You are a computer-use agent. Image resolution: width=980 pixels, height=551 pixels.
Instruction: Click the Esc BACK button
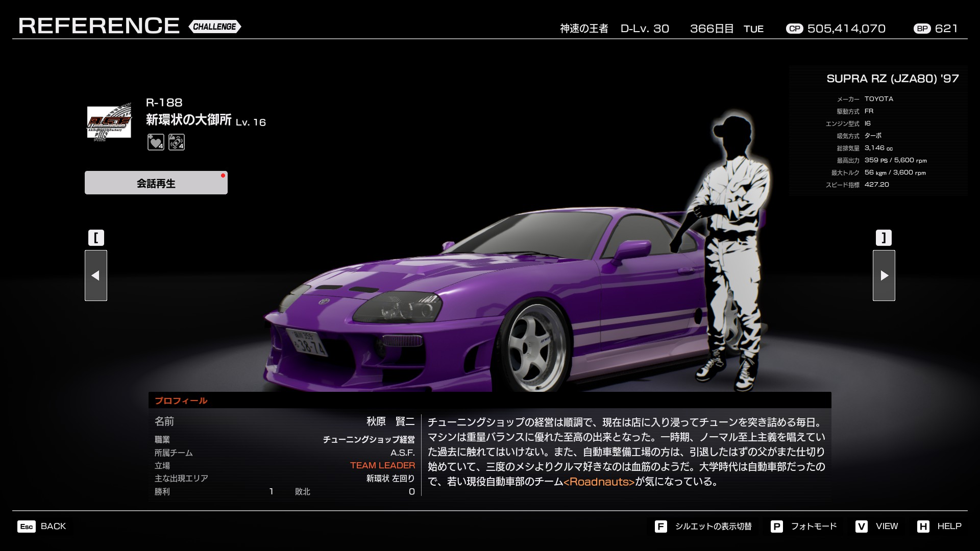(x=42, y=526)
